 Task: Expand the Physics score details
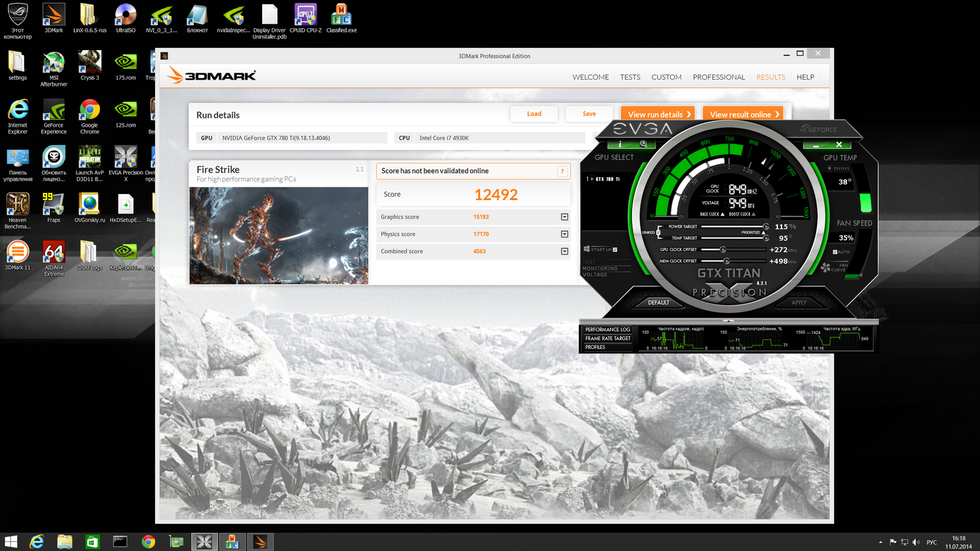(x=565, y=234)
